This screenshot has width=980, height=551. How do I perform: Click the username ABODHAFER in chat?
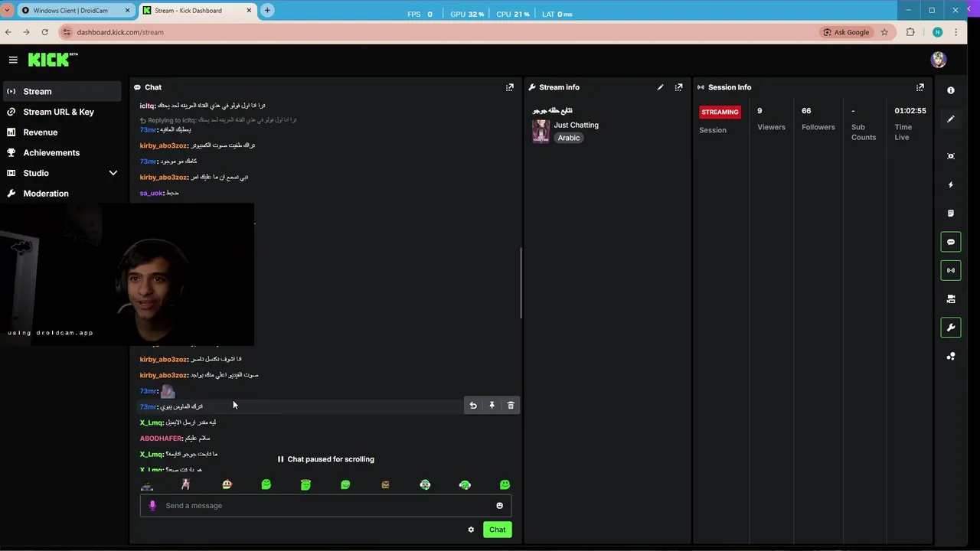pos(161,439)
